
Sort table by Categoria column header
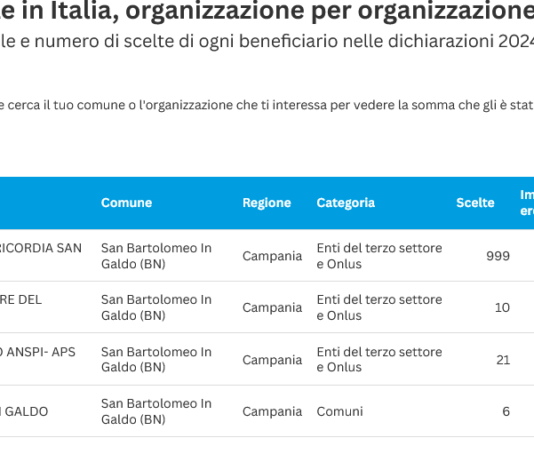coord(346,203)
